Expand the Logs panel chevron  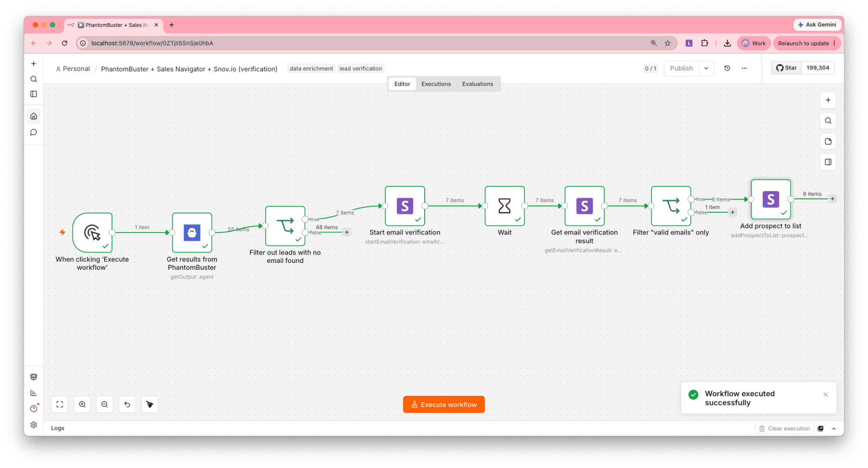pyautogui.click(x=834, y=428)
